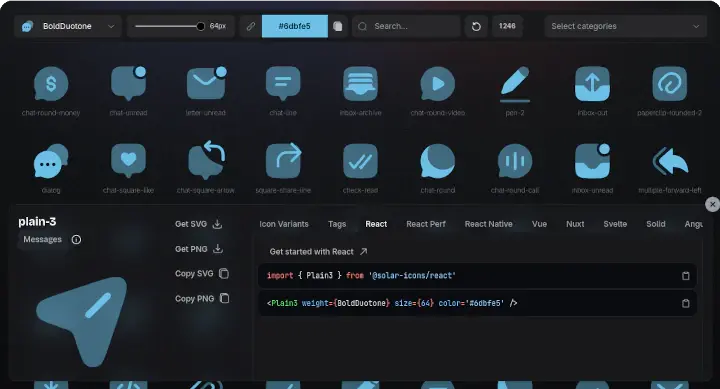Pick the dialog icon
Screen dimensions: 720x389
tap(51, 161)
